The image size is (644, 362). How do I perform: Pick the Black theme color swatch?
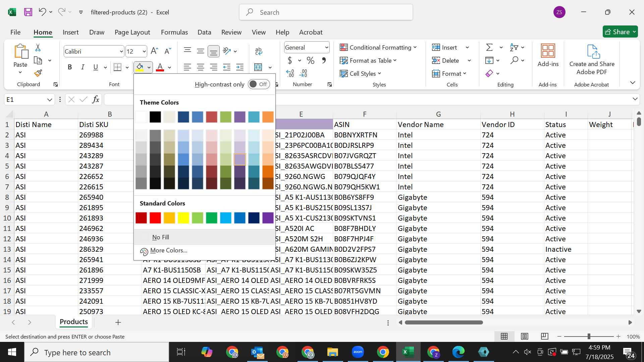click(155, 117)
